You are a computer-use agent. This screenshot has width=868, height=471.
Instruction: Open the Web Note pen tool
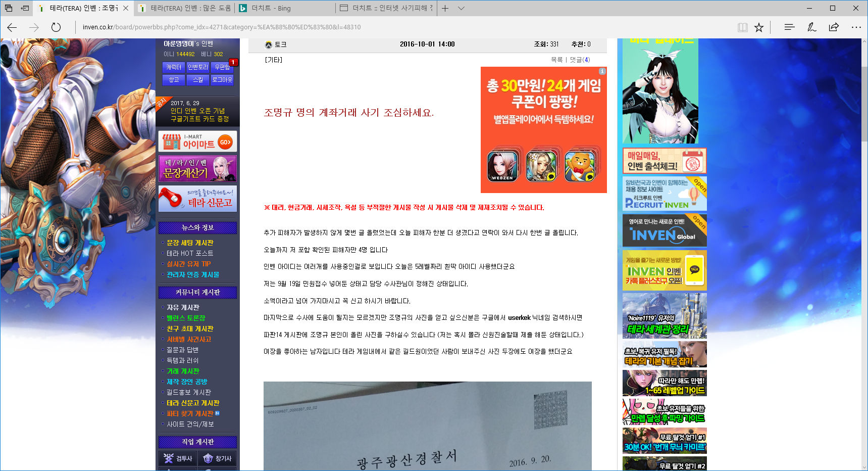(811, 27)
